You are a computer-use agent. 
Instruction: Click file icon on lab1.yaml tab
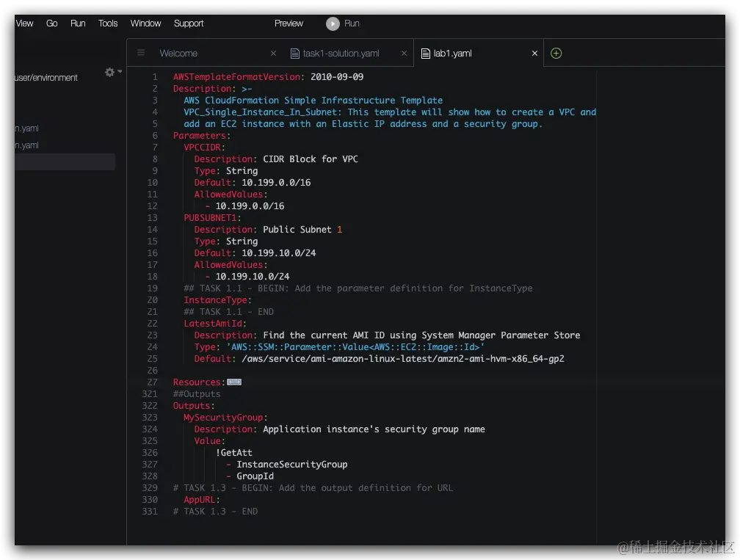pyautogui.click(x=425, y=54)
